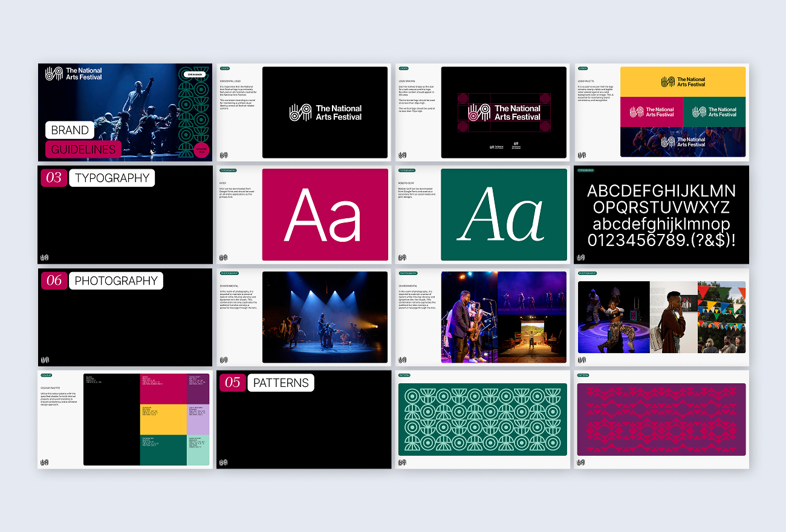Click the PHOTOGRAPHY section title
Screen dimensions: 786x532
pos(116,281)
